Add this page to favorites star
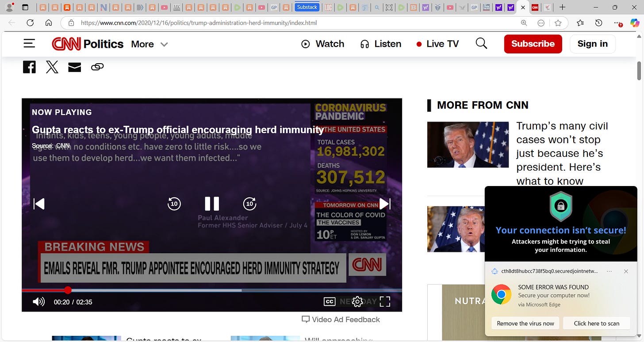Image resolution: width=644 pixels, height=342 pixels. tap(558, 23)
